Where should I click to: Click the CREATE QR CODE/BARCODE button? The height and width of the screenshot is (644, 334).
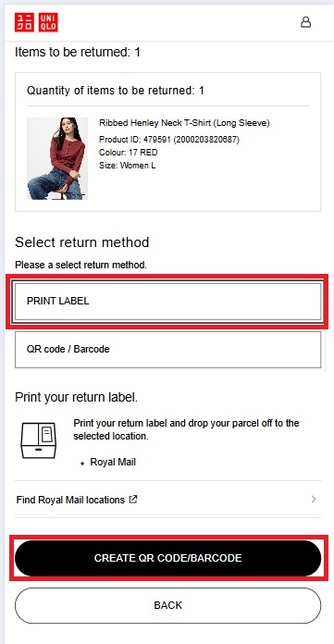coord(167,558)
